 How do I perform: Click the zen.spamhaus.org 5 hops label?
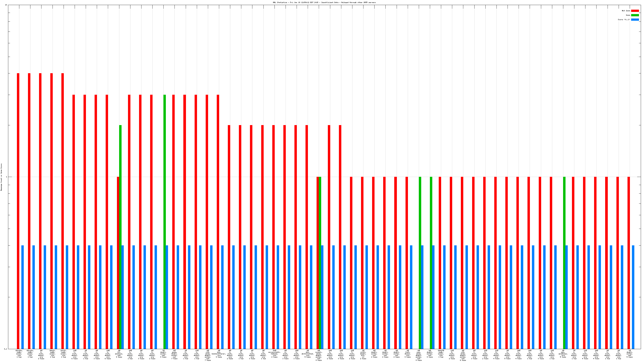[x=563, y=354]
